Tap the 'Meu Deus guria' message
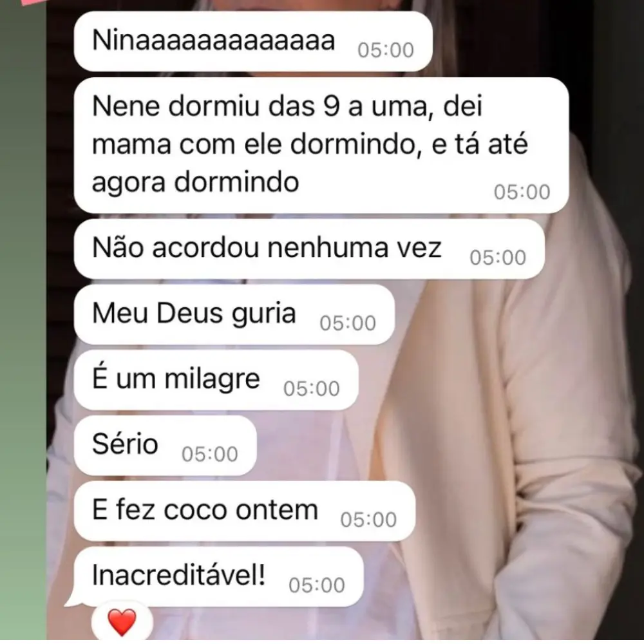Image resolution: width=644 pixels, height=644 pixels. tap(234, 314)
